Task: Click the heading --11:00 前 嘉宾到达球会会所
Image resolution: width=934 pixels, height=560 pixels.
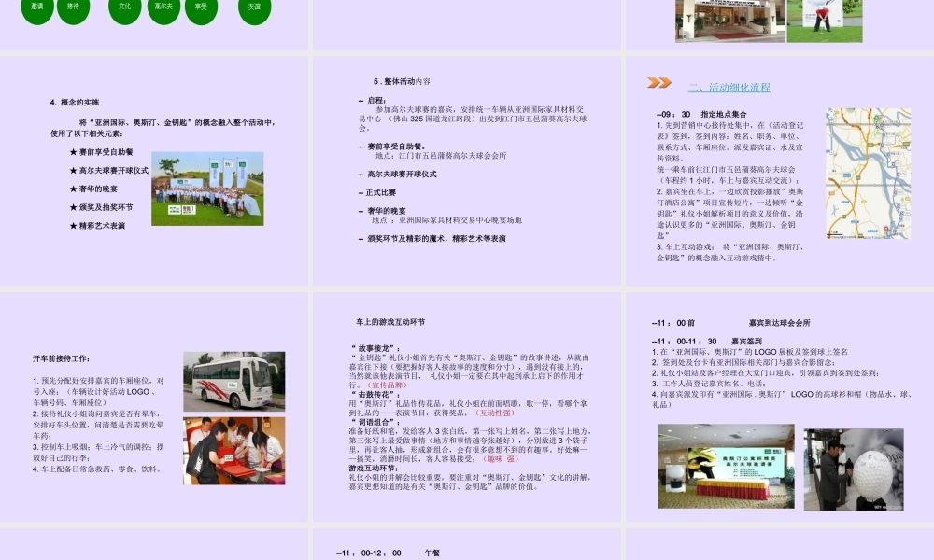Action: point(731,323)
